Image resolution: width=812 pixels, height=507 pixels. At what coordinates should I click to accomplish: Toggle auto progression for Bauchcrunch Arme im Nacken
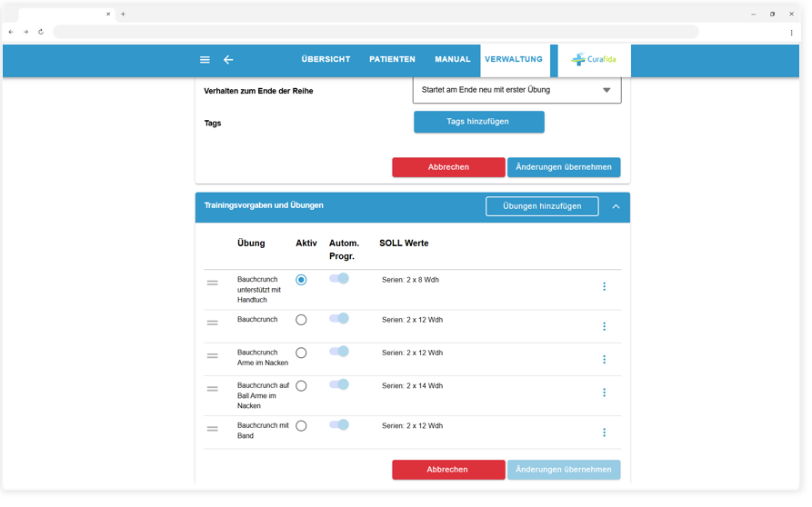(339, 352)
